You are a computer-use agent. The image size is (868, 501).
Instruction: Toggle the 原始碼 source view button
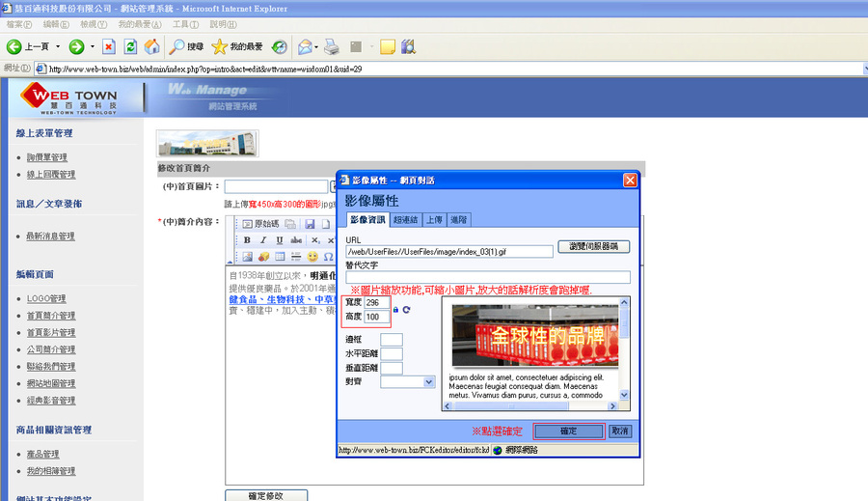point(260,224)
